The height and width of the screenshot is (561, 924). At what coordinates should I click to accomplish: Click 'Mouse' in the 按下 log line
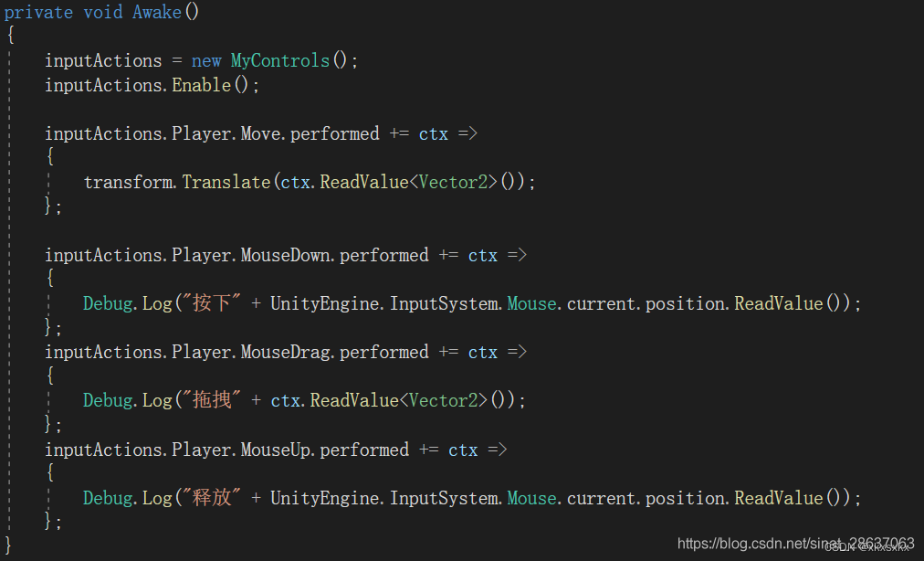coord(531,304)
